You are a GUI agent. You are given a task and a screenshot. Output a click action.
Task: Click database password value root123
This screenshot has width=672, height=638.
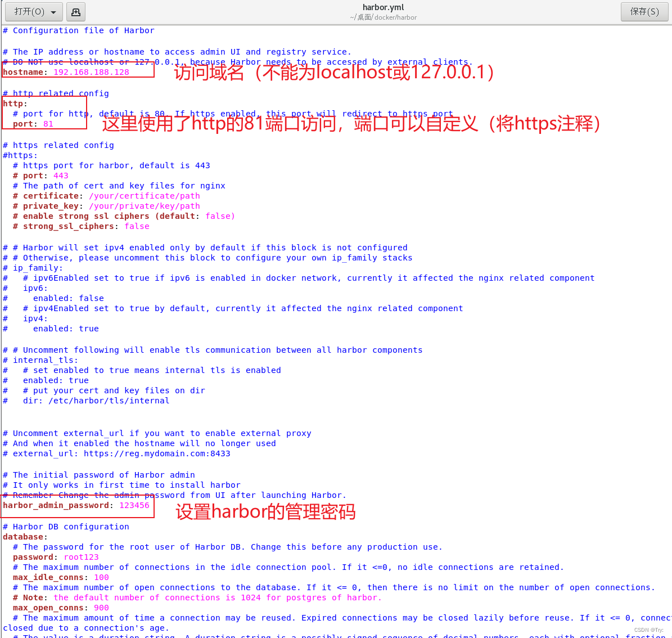(x=82, y=558)
